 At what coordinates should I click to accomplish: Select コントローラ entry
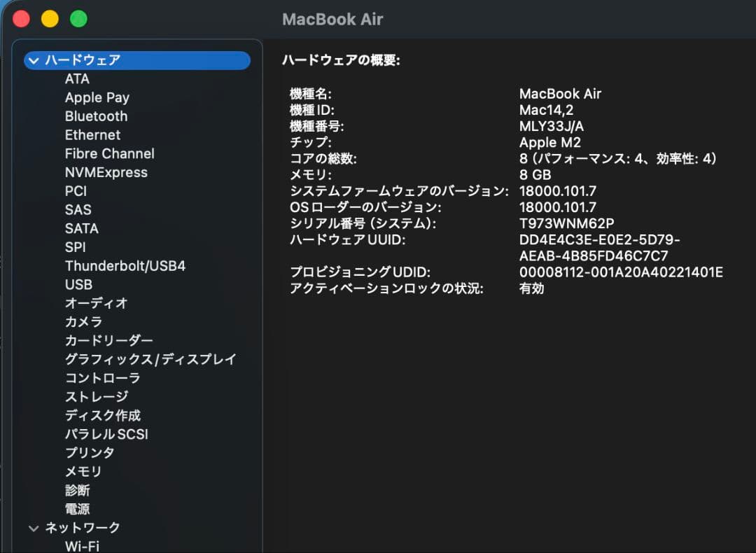tap(103, 379)
